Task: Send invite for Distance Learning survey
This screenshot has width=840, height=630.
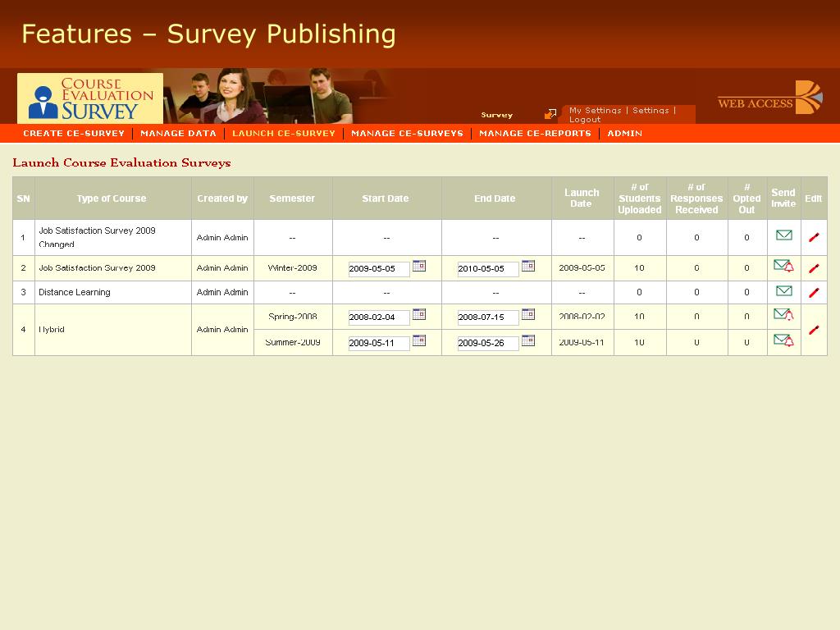Action: click(x=783, y=290)
